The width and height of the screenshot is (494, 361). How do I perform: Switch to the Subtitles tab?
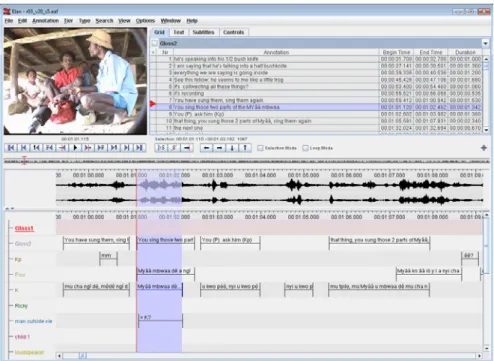tap(203, 32)
